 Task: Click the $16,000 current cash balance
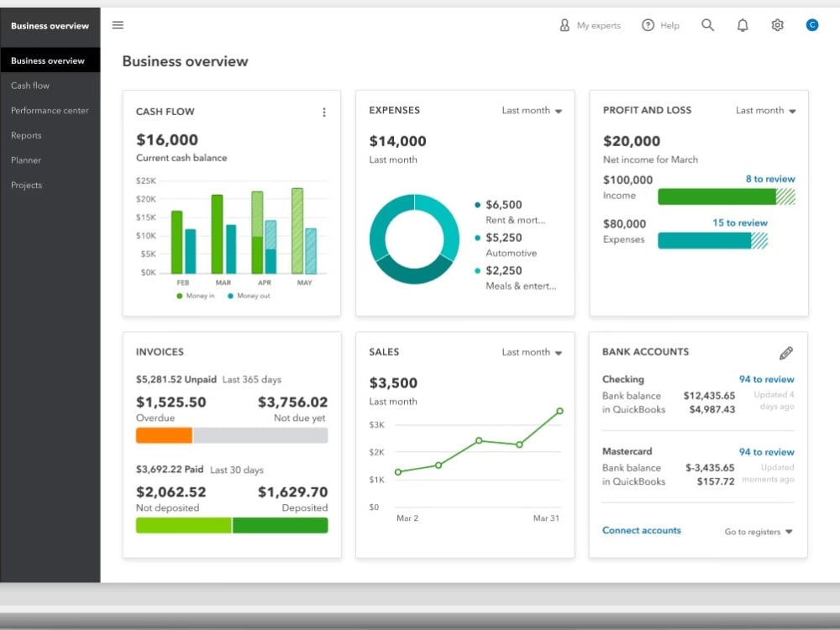[167, 139]
